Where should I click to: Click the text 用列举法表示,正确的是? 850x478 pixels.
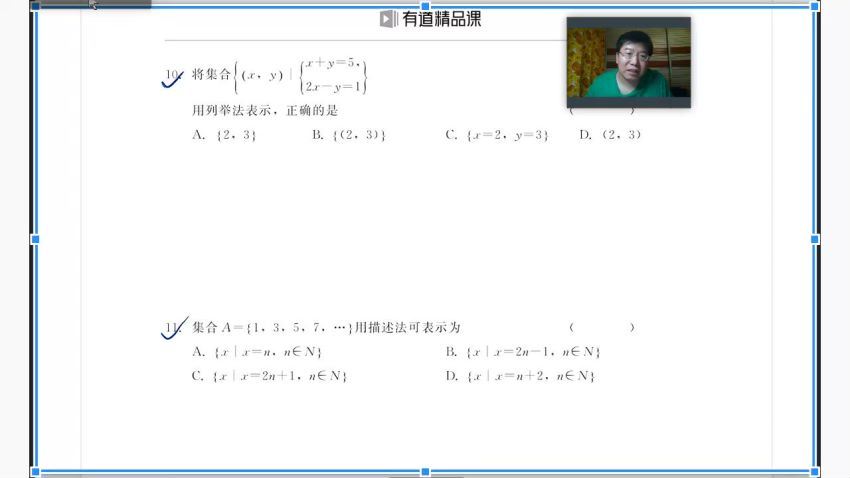265,111
